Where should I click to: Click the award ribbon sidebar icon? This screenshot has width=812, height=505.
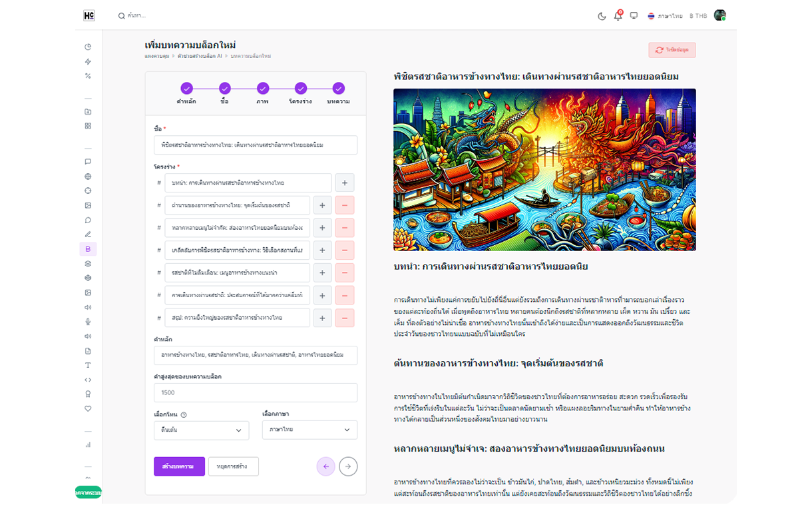click(88, 394)
